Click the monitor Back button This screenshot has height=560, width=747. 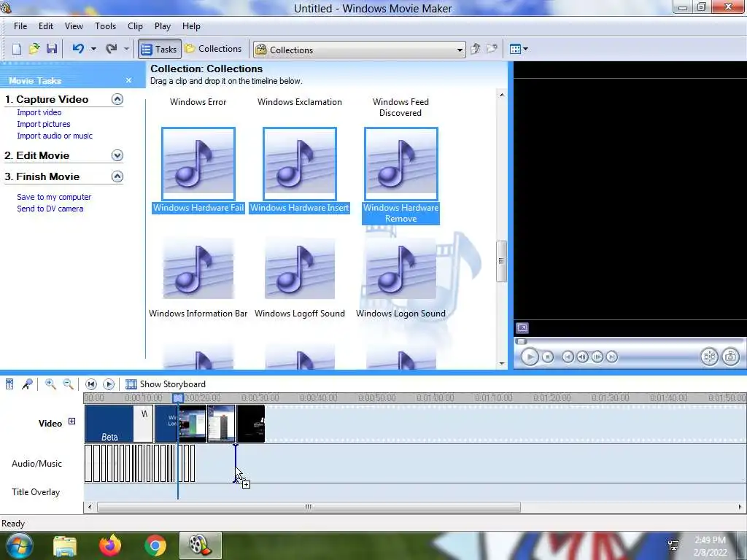[x=568, y=357]
